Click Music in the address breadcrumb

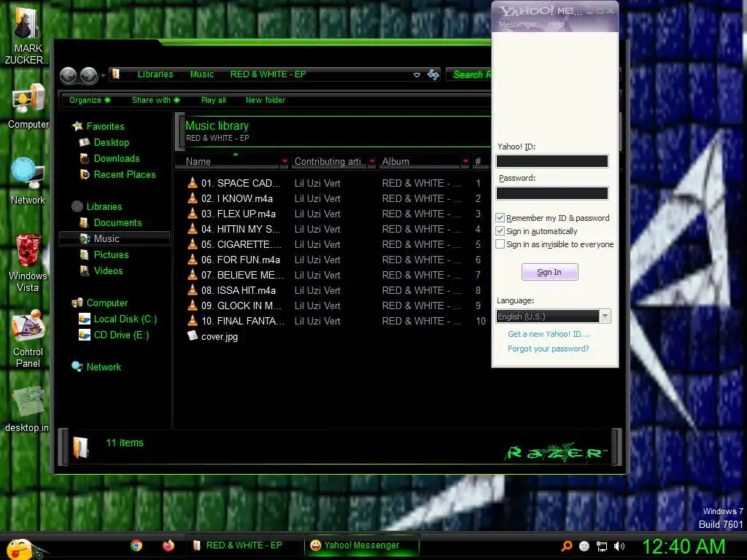tap(202, 74)
